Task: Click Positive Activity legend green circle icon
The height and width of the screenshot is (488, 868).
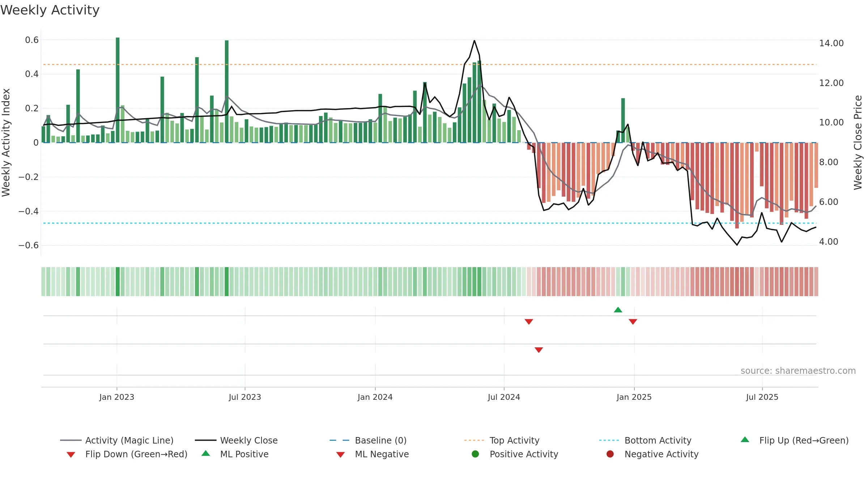Action: point(476,454)
